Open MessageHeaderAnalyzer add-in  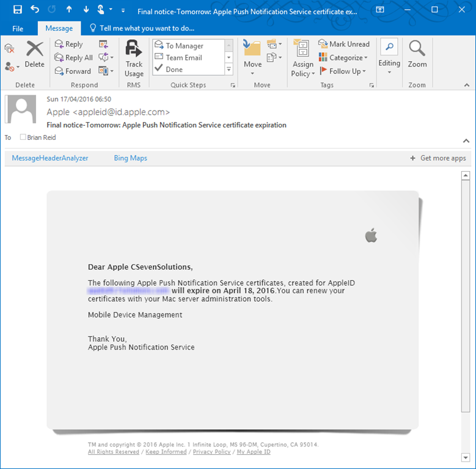click(50, 158)
